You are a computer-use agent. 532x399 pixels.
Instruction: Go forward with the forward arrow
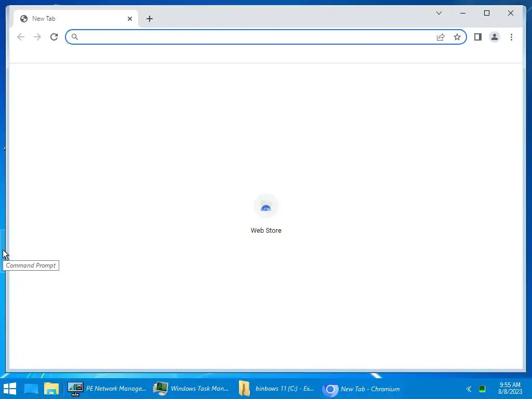coord(37,37)
